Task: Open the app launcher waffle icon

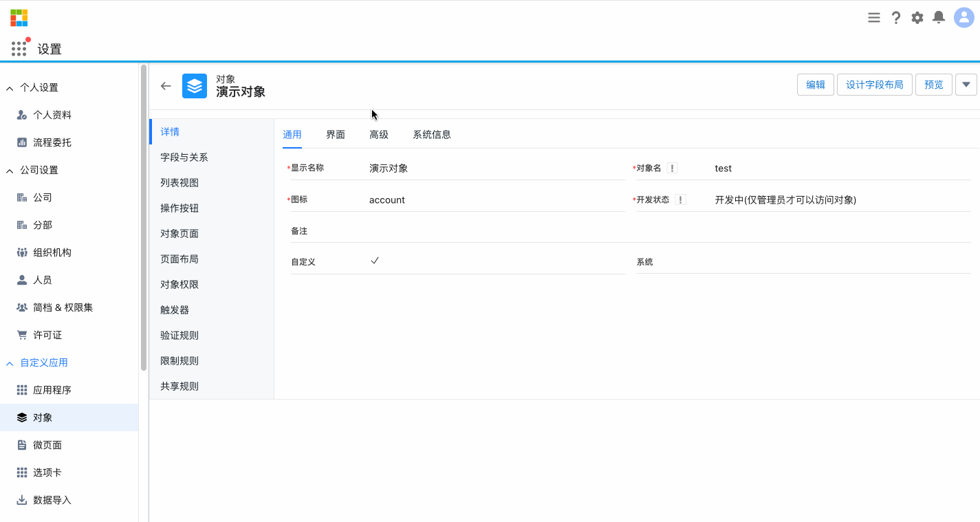Action: click(x=19, y=48)
